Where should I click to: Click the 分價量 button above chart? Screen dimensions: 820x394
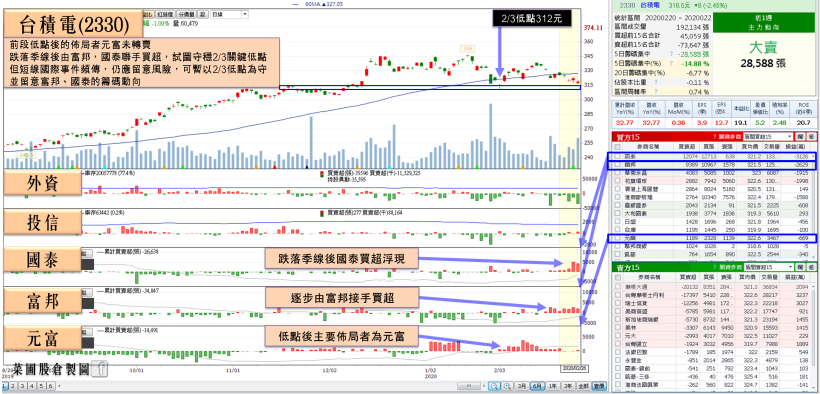186,14
